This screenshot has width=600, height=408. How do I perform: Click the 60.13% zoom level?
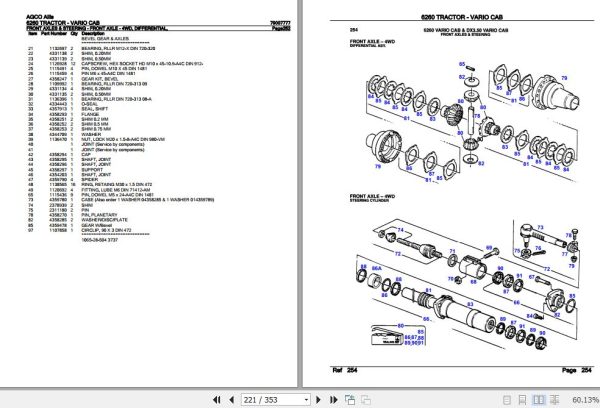[x=585, y=400]
